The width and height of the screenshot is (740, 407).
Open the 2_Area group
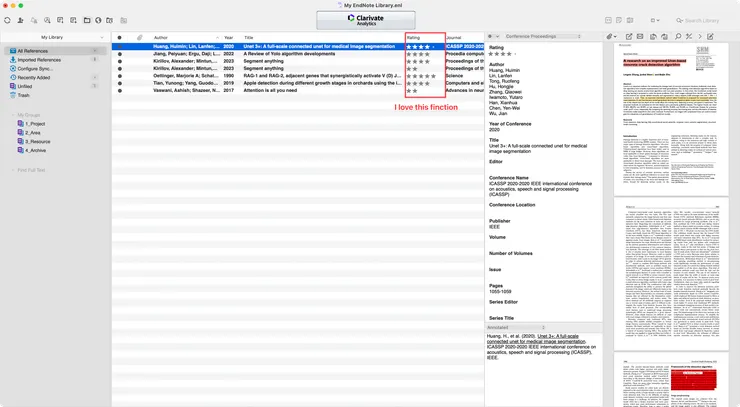[33, 133]
